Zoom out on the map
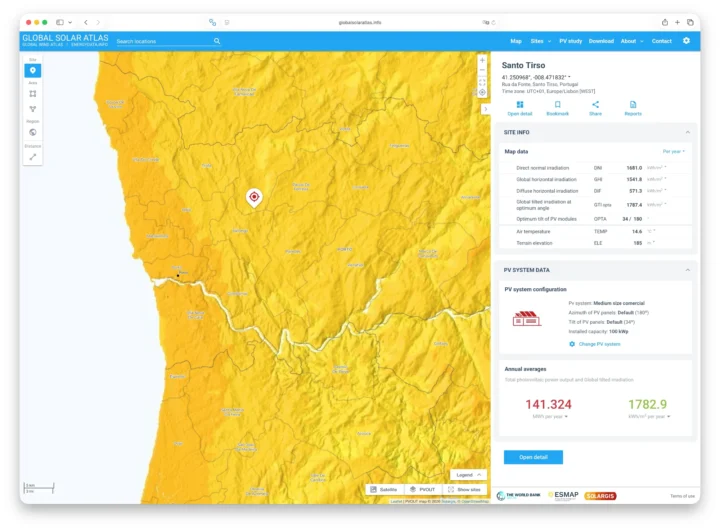Image resolution: width=720 pixels, height=530 pixels. tap(482, 70)
